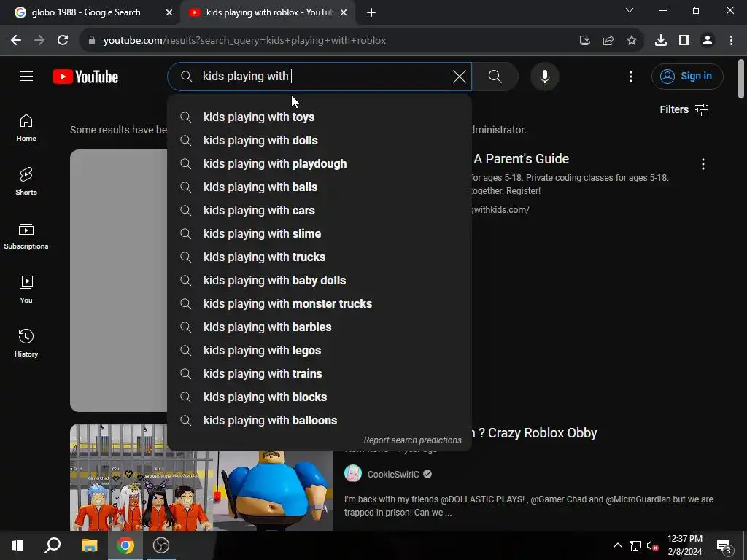Image resolution: width=747 pixels, height=560 pixels.
Task: Reload the page with the refresh icon
Action: point(63,41)
